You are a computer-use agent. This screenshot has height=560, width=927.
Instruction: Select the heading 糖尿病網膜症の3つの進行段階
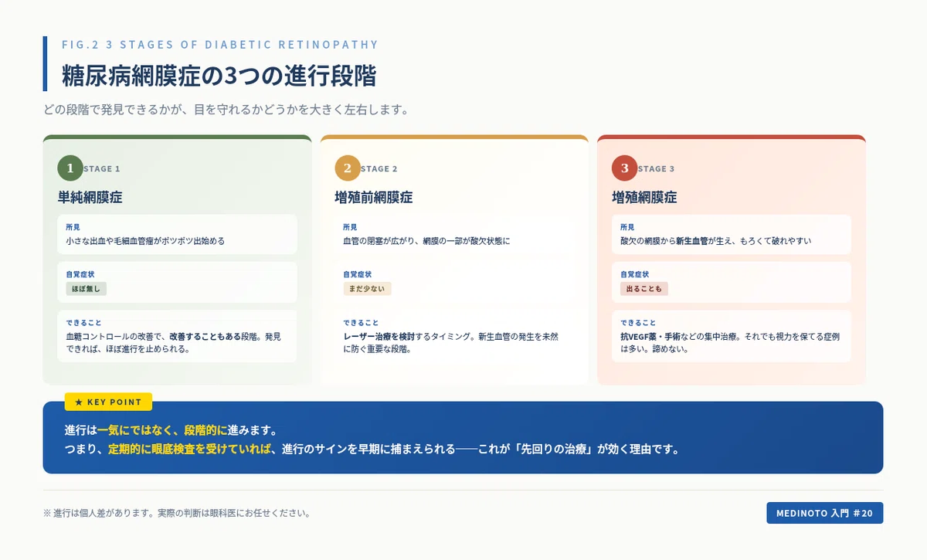point(219,76)
